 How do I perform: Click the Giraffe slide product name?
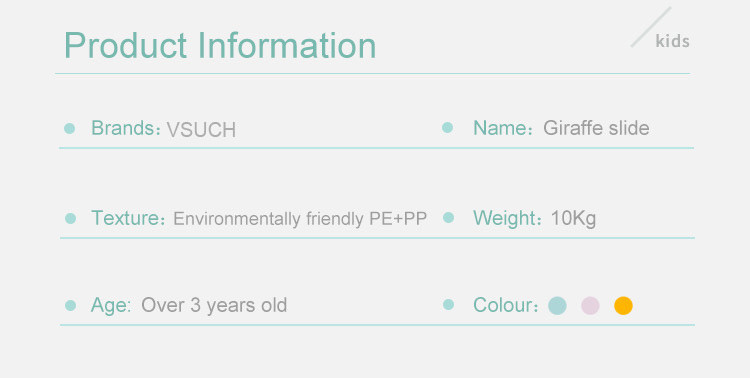[x=596, y=128]
